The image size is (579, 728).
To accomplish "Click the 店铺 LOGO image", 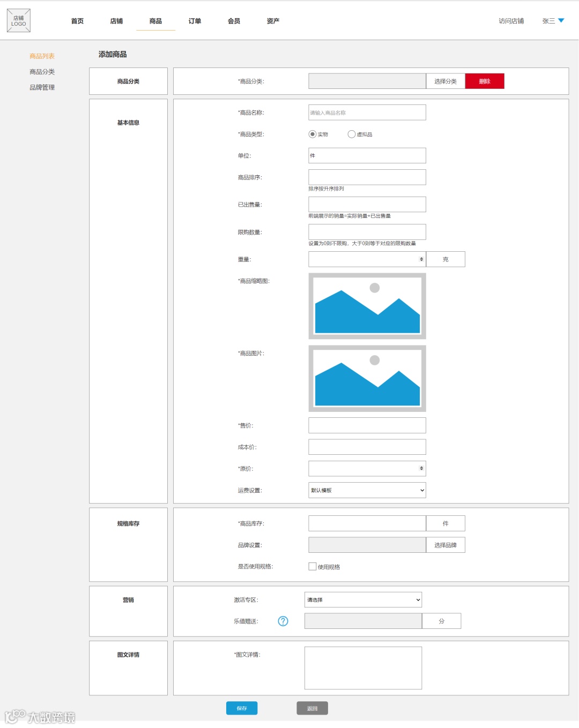I will click(x=19, y=21).
